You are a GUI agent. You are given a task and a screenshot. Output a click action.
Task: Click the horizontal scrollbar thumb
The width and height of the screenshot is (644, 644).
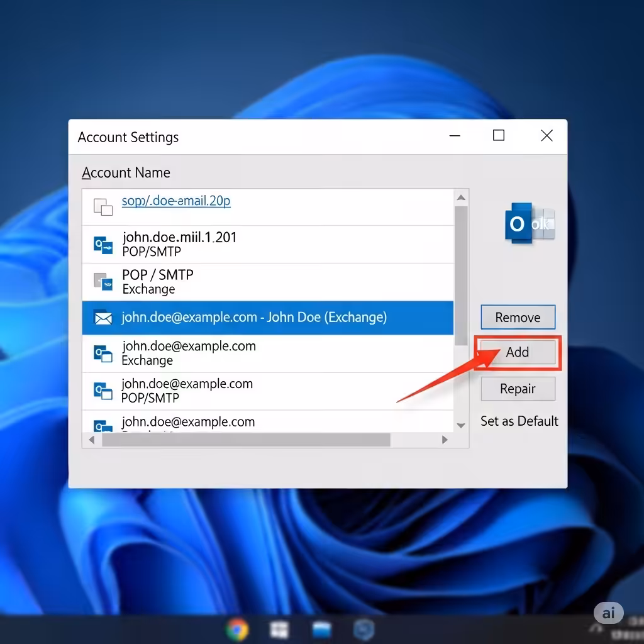pyautogui.click(x=246, y=440)
